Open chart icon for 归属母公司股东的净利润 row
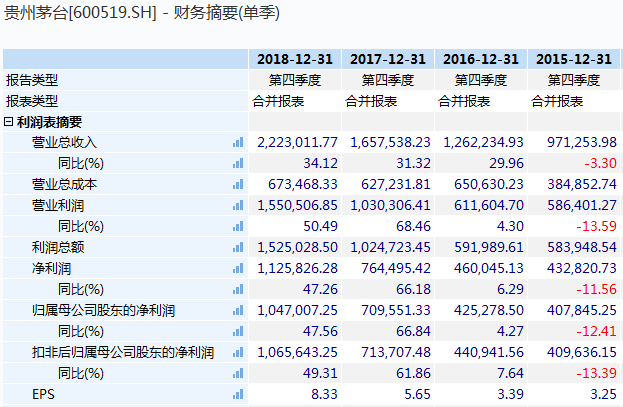 click(238, 310)
